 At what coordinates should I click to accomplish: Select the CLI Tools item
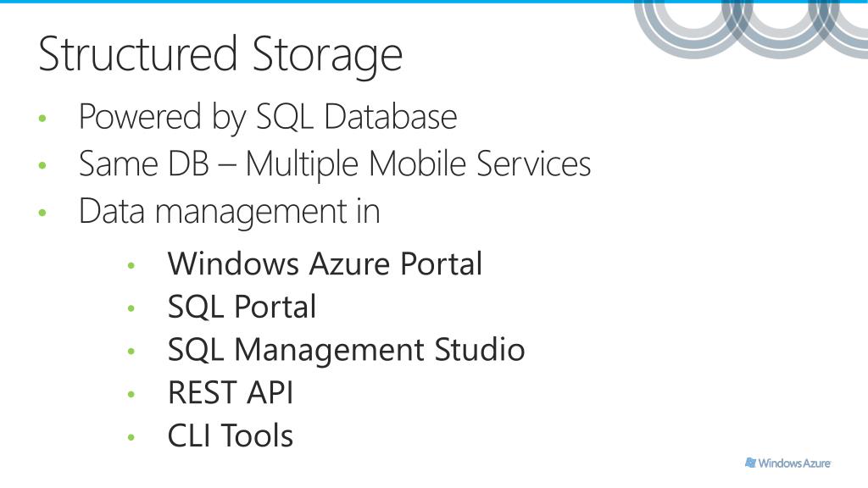(231, 436)
